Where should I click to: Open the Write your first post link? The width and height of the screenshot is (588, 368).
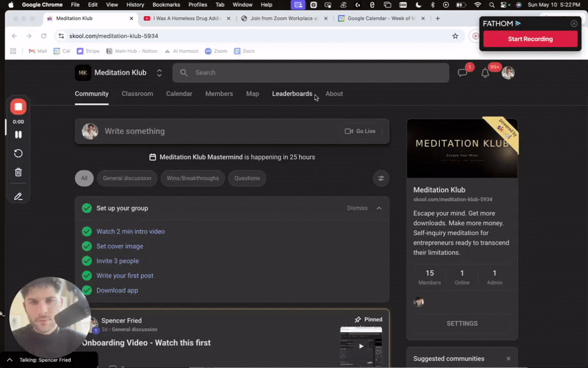click(x=125, y=275)
